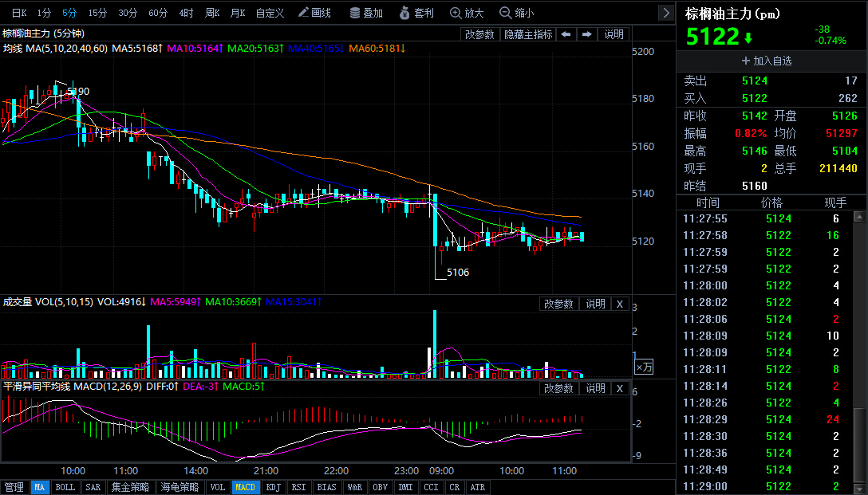Toggle the ×万 volume unit box
868x495 pixels.
[644, 367]
